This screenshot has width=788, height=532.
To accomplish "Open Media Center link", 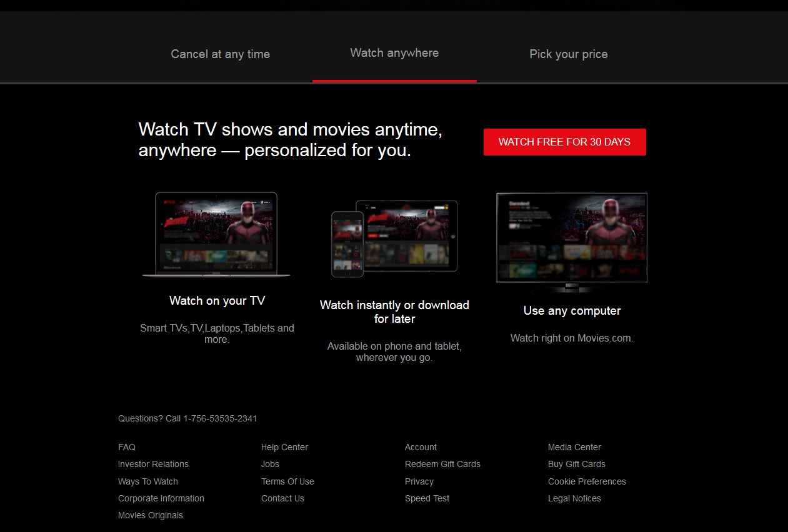I will pos(574,447).
